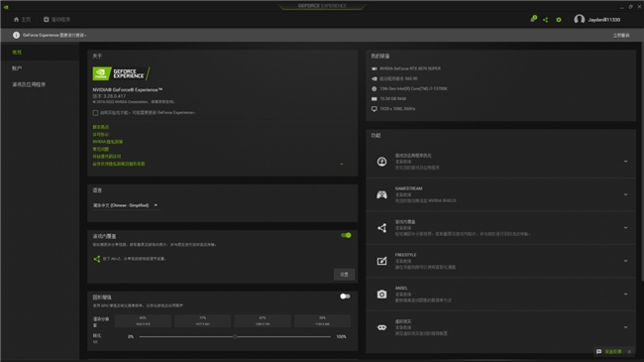
Task: Click the ANSEL camera icon
Action: (x=382, y=295)
